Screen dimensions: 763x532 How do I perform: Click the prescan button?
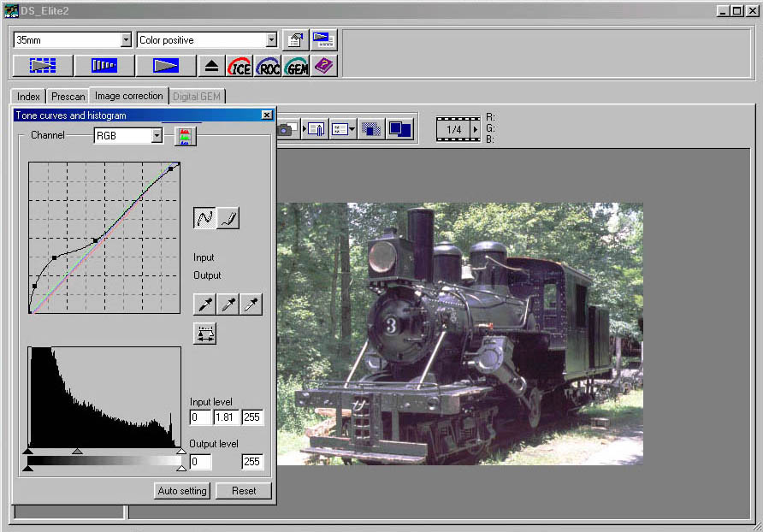tap(104, 66)
